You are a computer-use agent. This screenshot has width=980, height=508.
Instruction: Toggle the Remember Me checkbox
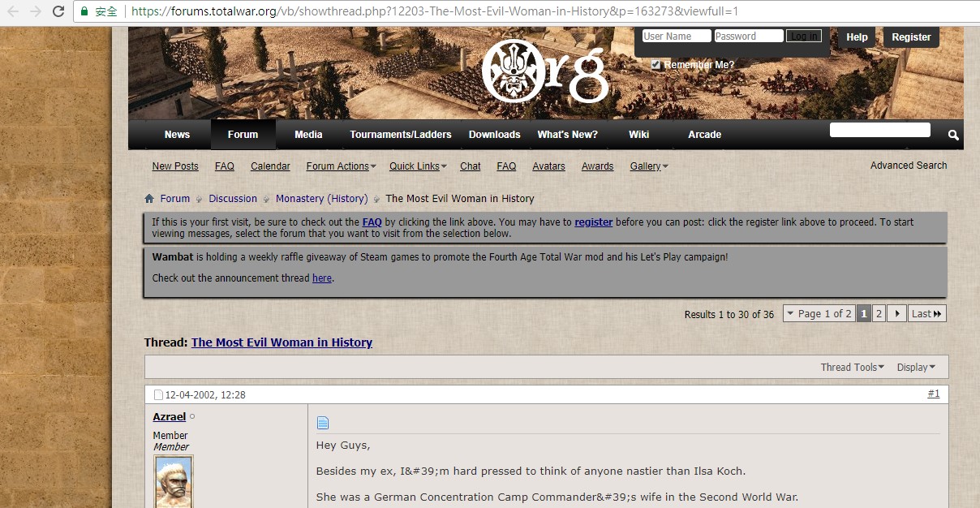(655, 65)
